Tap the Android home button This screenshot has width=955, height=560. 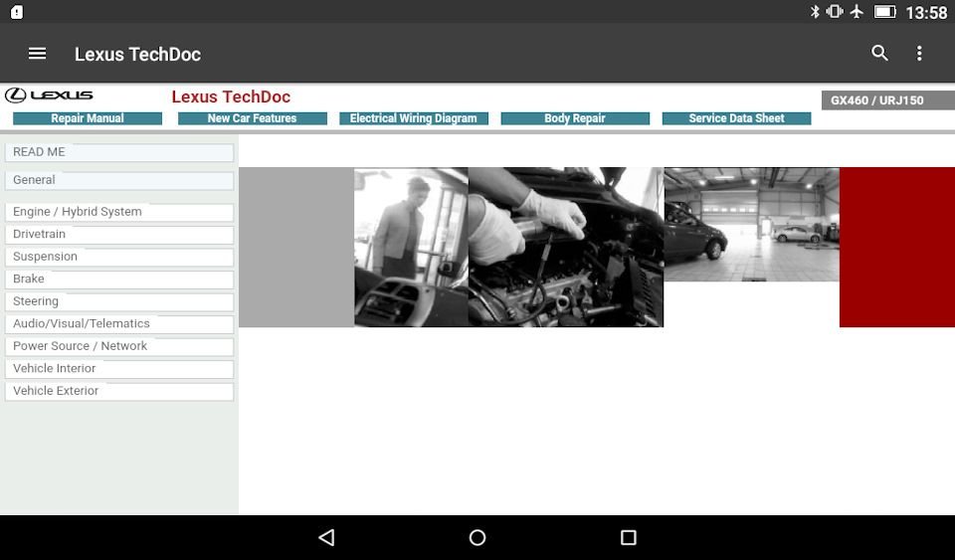pyautogui.click(x=477, y=537)
